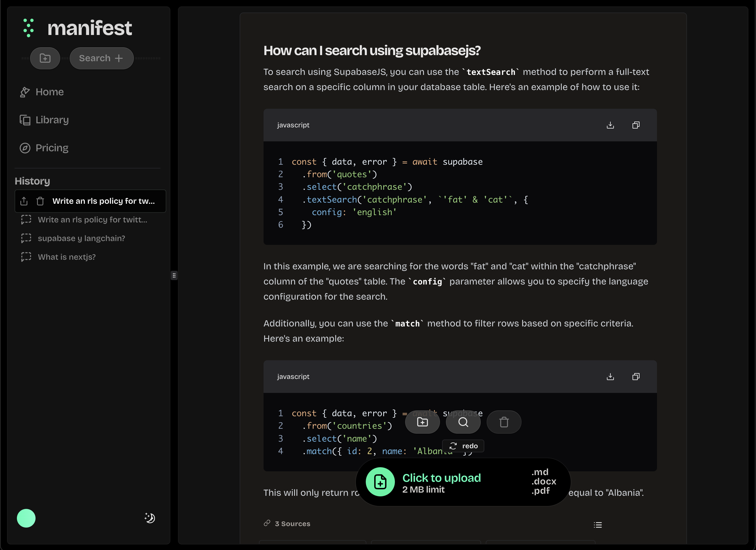
Task: Click the floating trash button
Action: coord(504,422)
